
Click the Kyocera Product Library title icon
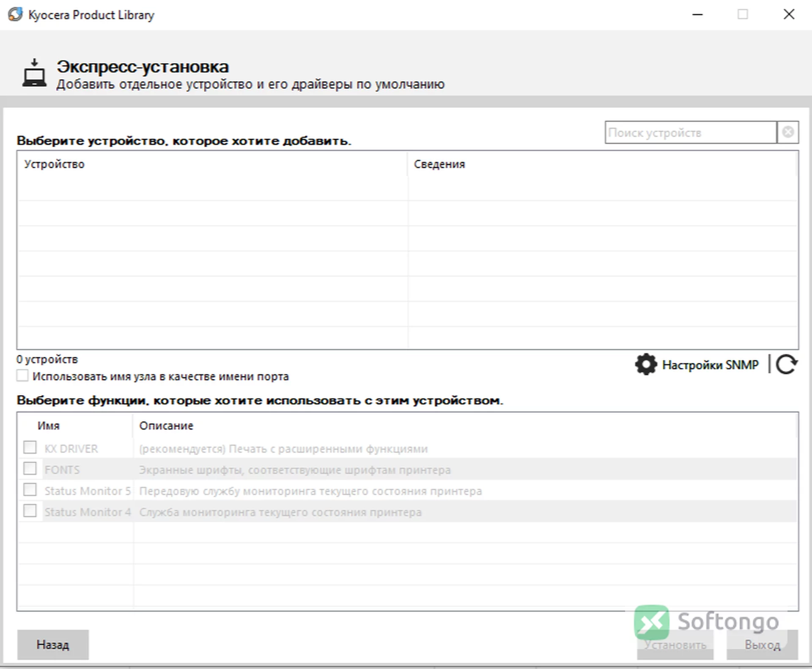(x=15, y=14)
